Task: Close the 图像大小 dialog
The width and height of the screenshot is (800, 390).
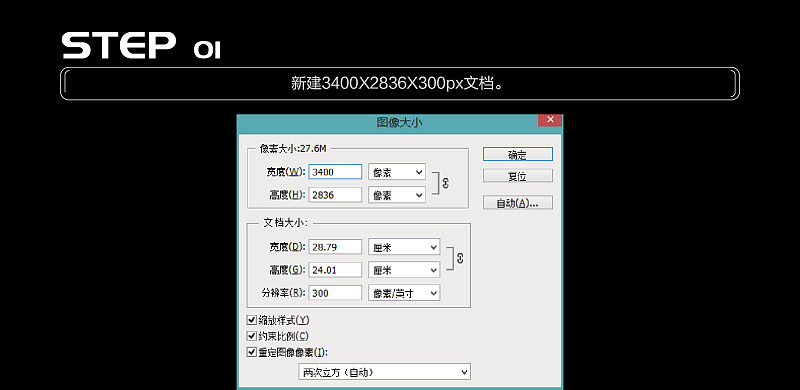Action: 550,120
